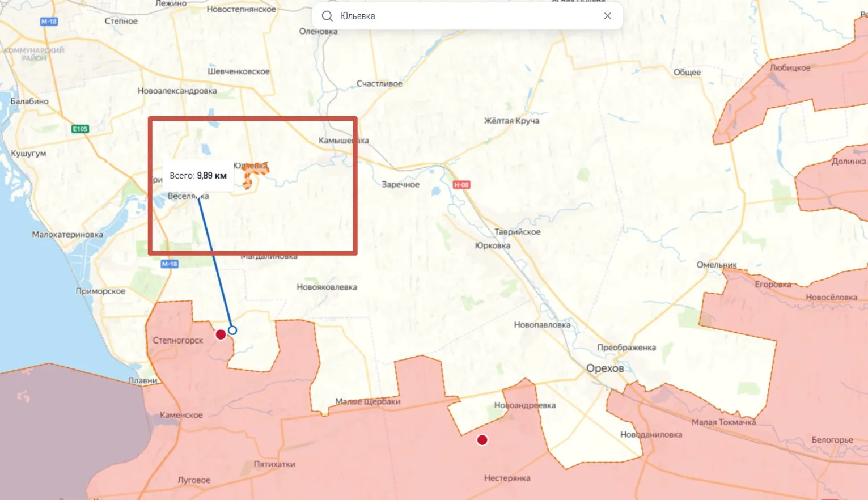Clear the search field with the X icon

click(x=608, y=16)
